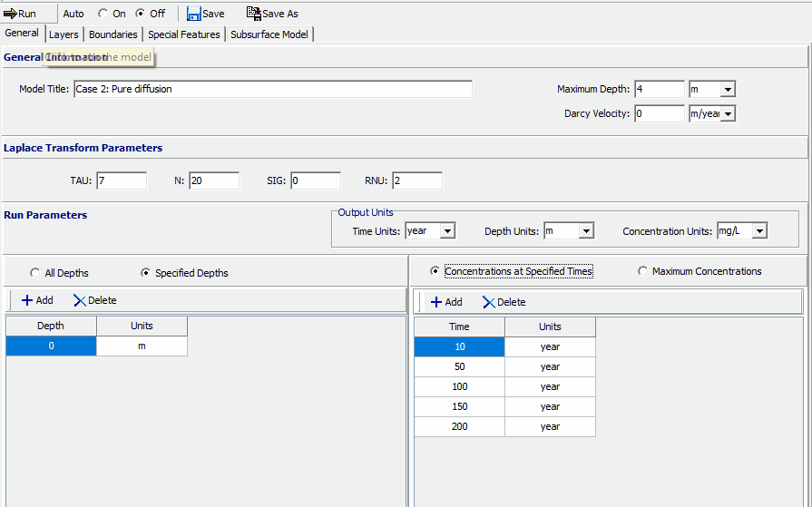The height and width of the screenshot is (507, 812).
Task: Choose Maximum Concentrations option
Action: [x=643, y=271]
